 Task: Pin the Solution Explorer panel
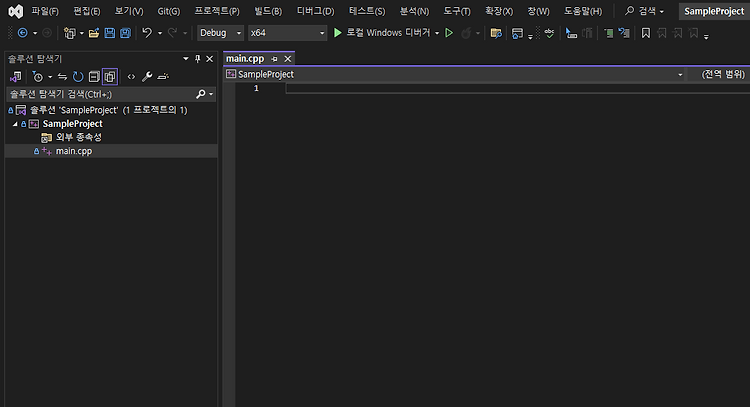pos(198,59)
